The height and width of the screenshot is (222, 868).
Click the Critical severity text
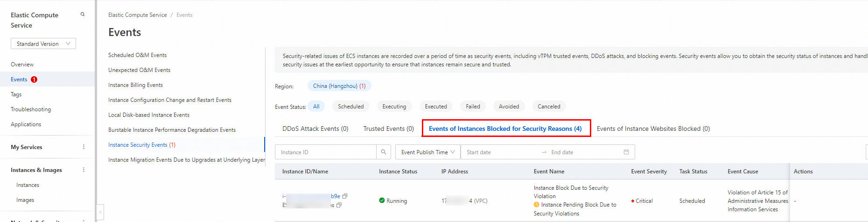click(644, 201)
